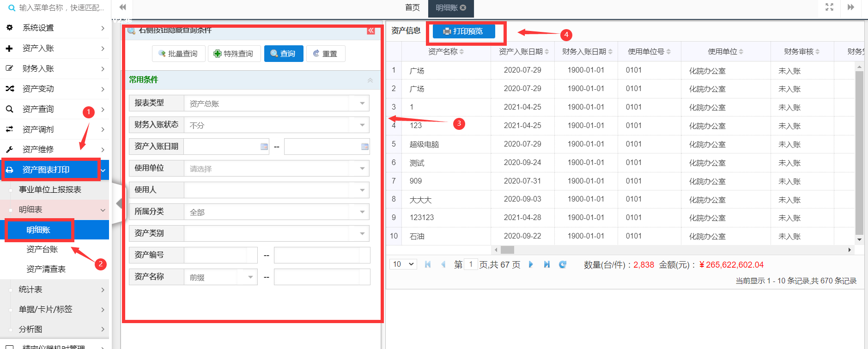Collapse the 常用条件 section
Viewport: 868px width, 349px height.
pyautogui.click(x=370, y=80)
